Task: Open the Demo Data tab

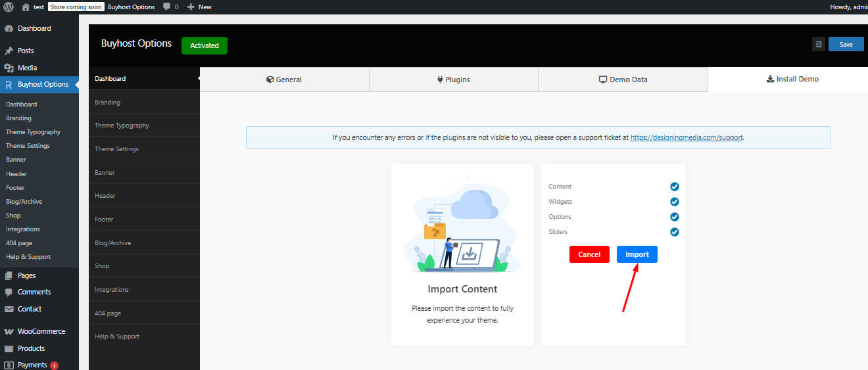Action: click(x=623, y=80)
